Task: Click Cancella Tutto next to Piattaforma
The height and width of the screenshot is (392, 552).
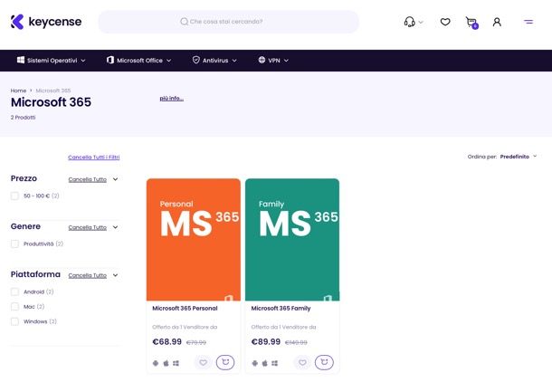Action: (x=87, y=275)
